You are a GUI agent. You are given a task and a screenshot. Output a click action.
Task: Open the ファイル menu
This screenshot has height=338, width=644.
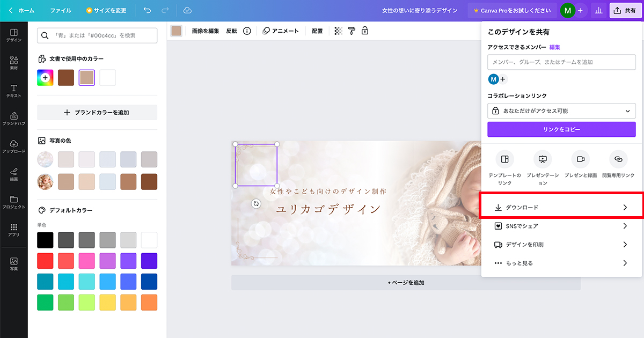[x=61, y=10]
